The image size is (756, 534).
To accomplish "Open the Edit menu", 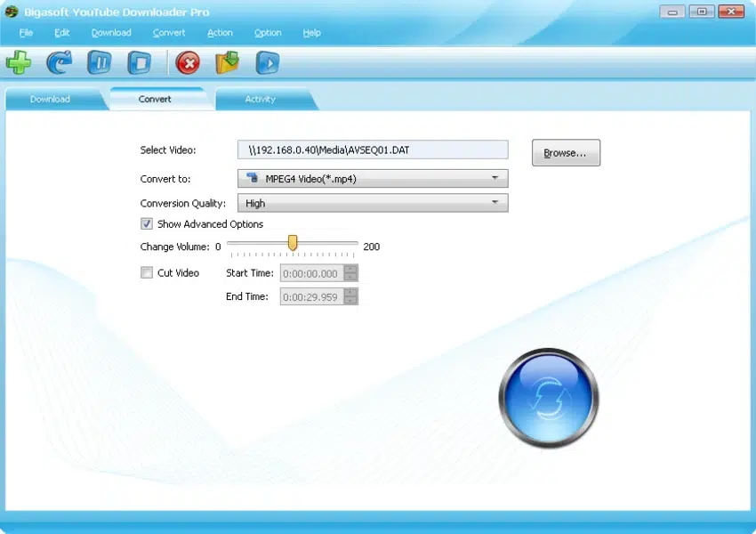I will (x=61, y=33).
